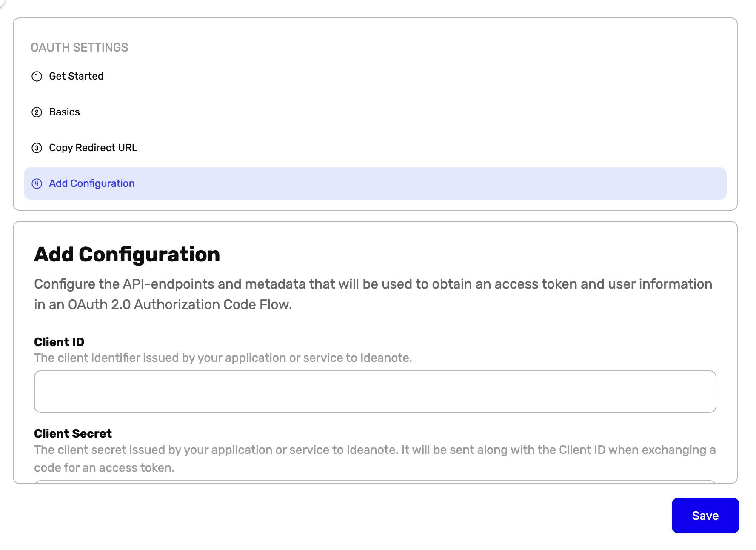
Task: Select the "Get Started" step
Action: (76, 76)
